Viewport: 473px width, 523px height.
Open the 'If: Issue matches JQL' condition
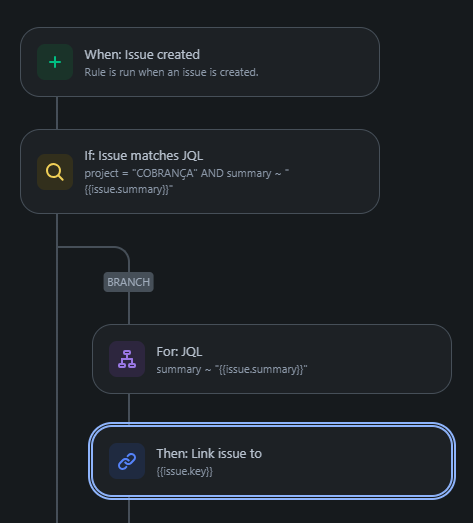(x=200, y=171)
